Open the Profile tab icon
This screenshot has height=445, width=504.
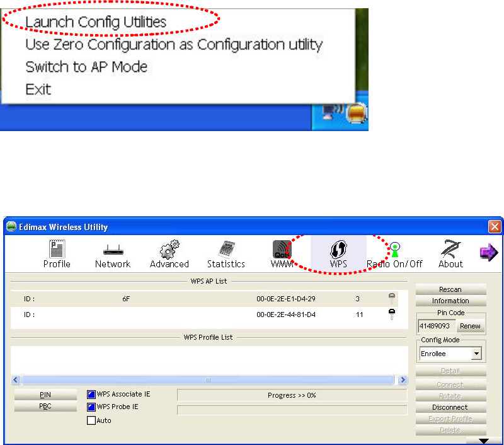click(57, 248)
